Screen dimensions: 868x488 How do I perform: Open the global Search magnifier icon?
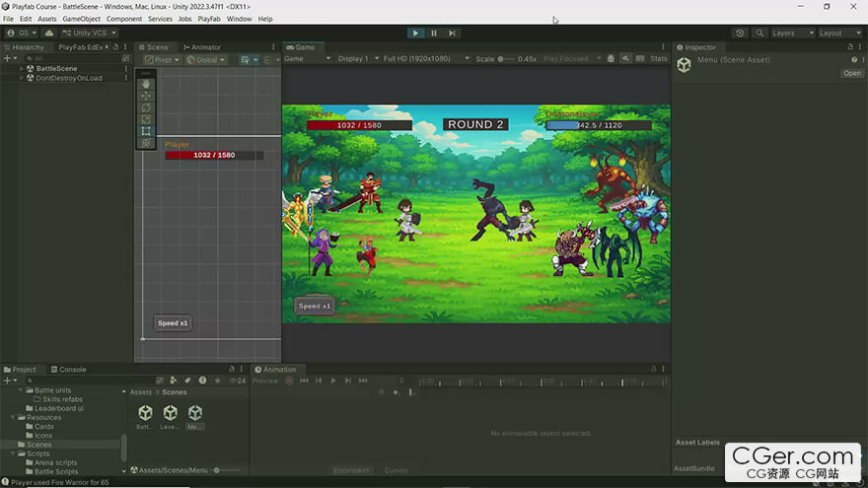coord(759,34)
